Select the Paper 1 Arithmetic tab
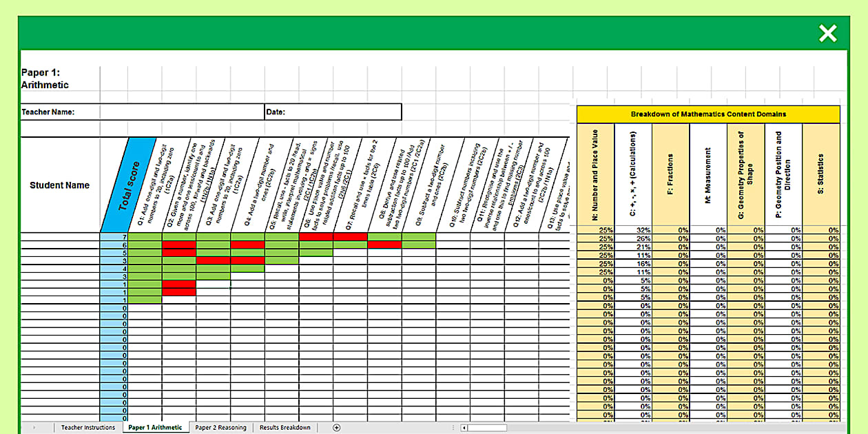The width and height of the screenshot is (868, 434). pyautogui.click(x=155, y=428)
